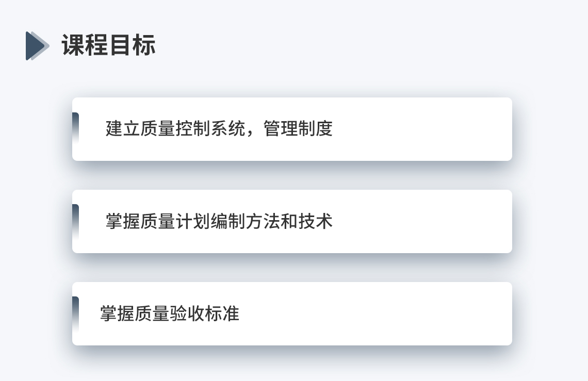Click the words 掌握质量计划 in the second card
Image resolution: width=588 pixels, height=381 pixels.
158,221
